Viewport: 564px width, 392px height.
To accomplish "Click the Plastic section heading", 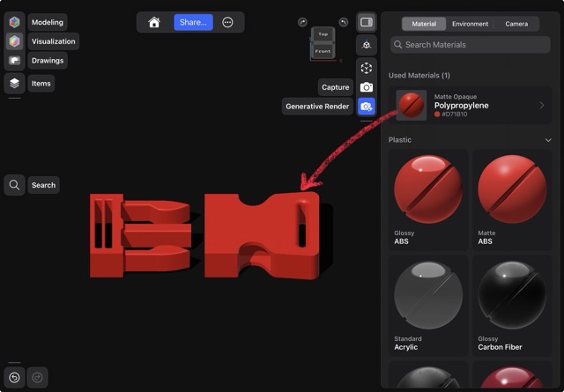I will 399,140.
